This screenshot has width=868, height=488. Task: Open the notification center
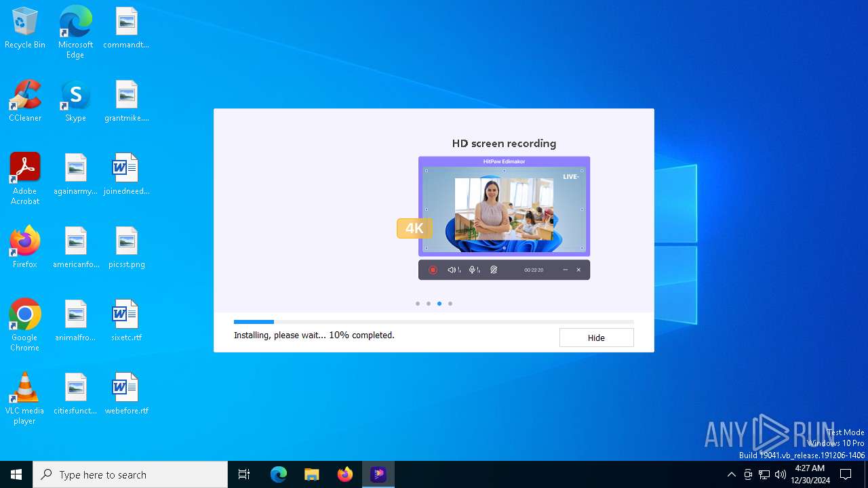click(x=846, y=474)
